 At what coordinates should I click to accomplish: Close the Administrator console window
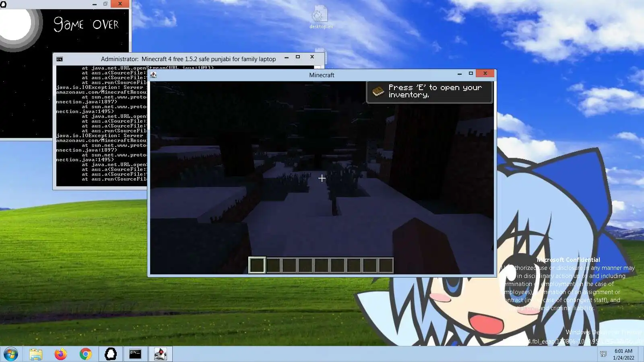click(x=312, y=57)
